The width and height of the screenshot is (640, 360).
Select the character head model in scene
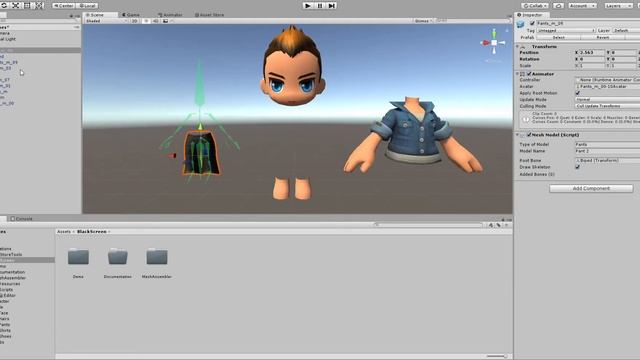(x=292, y=67)
